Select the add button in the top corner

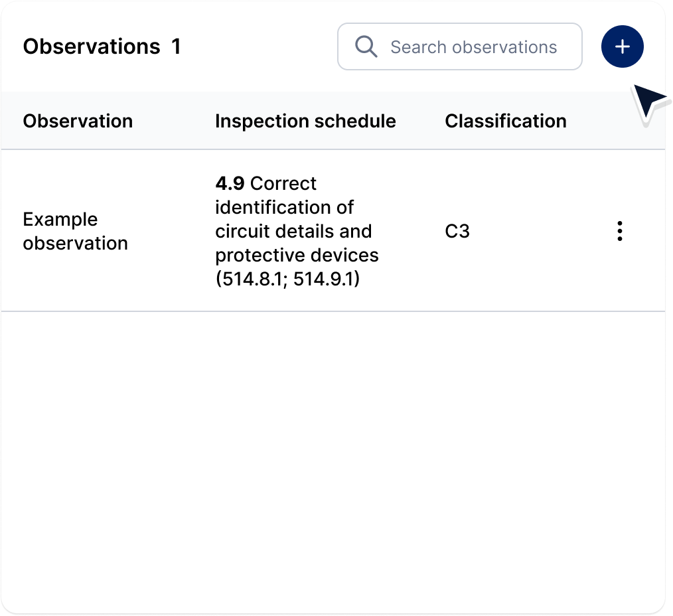[622, 46]
